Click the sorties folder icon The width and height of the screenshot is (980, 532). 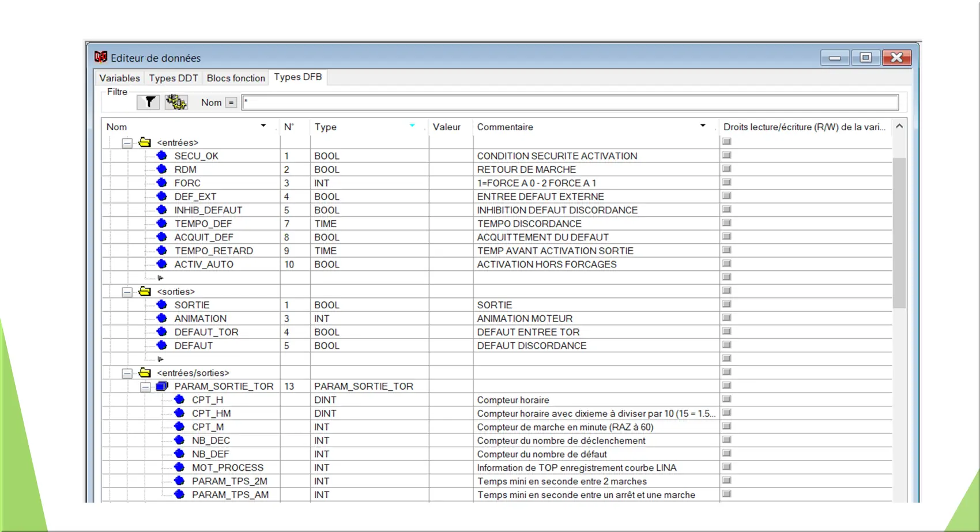point(145,291)
